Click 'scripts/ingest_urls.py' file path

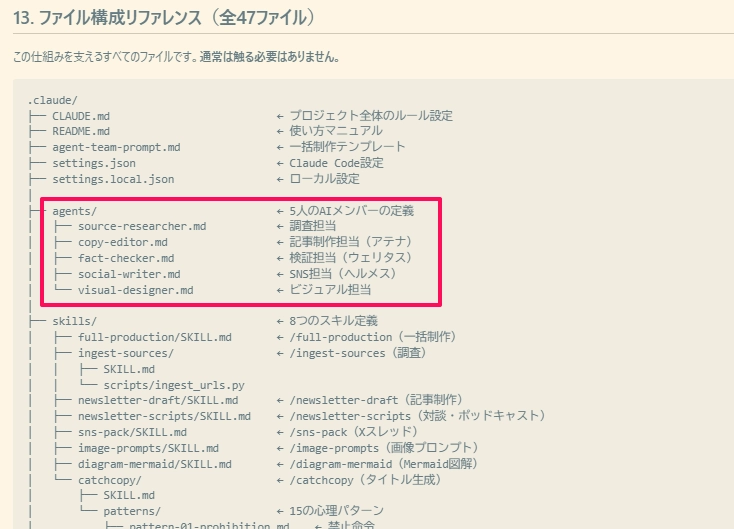coord(174,385)
